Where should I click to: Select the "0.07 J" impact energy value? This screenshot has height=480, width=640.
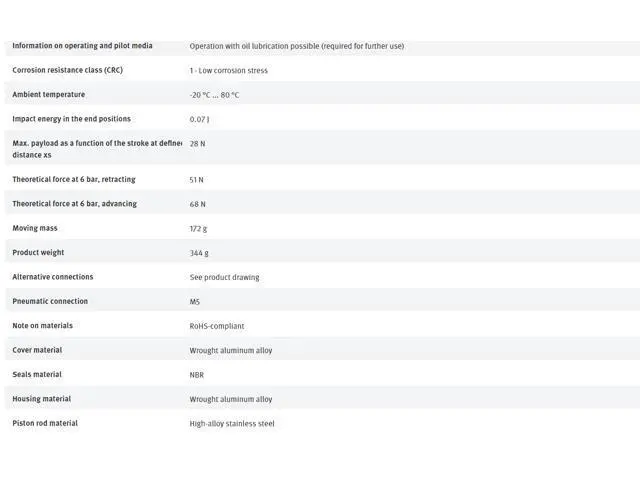coord(199,120)
